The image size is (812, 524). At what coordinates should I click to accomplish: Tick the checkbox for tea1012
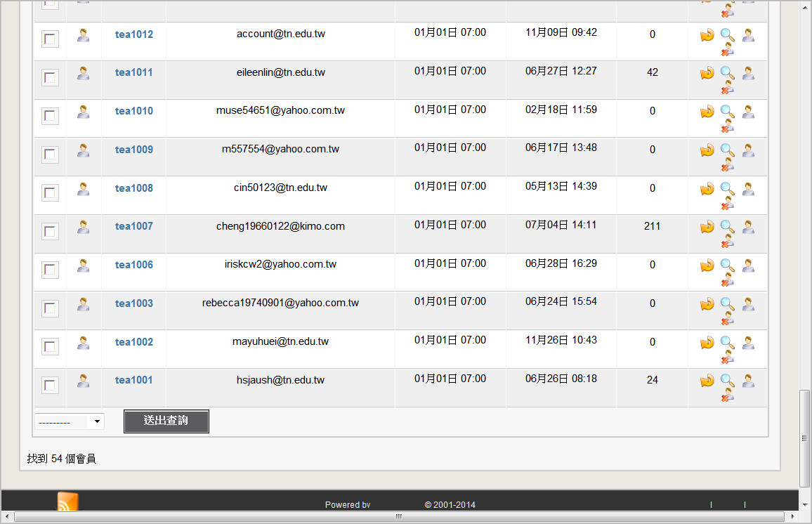point(50,39)
